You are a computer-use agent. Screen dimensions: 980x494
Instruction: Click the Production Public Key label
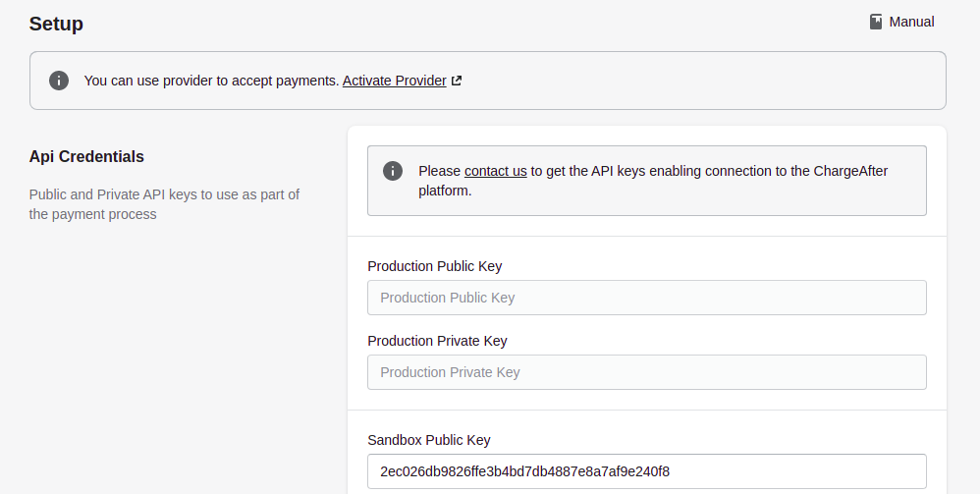point(434,266)
